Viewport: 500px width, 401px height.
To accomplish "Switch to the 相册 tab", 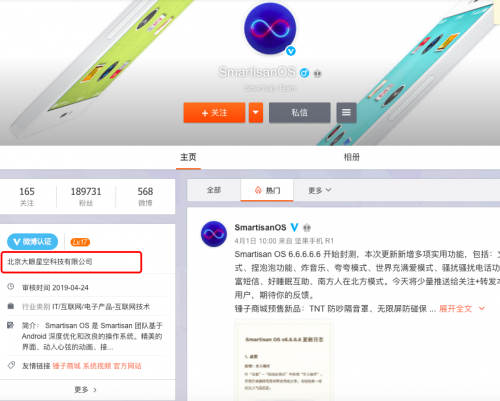I will point(352,157).
